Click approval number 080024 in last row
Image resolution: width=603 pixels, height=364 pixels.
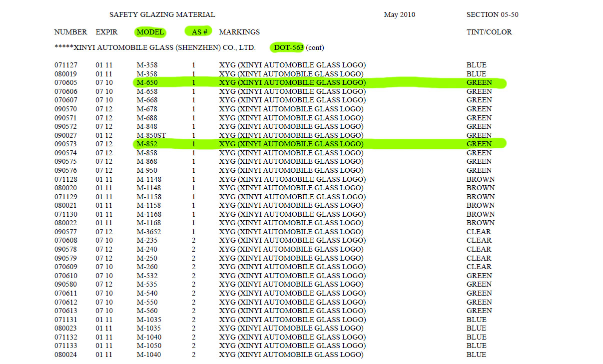point(66,355)
